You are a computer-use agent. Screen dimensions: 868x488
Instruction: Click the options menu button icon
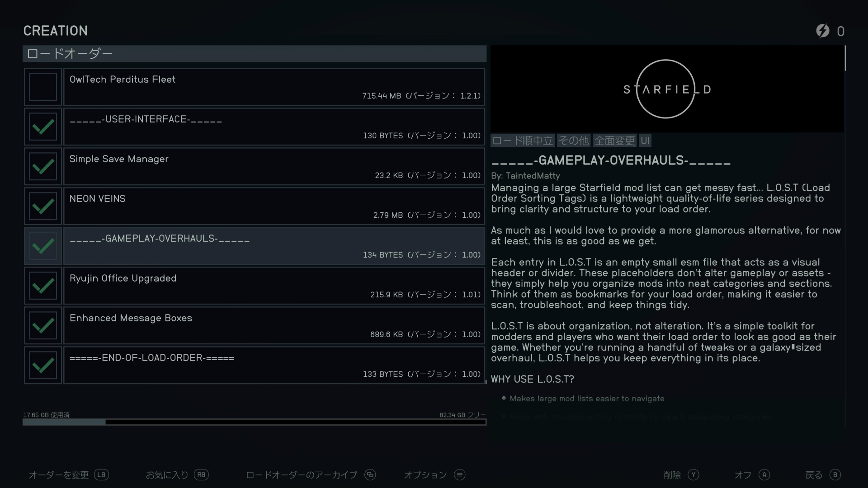(460, 475)
